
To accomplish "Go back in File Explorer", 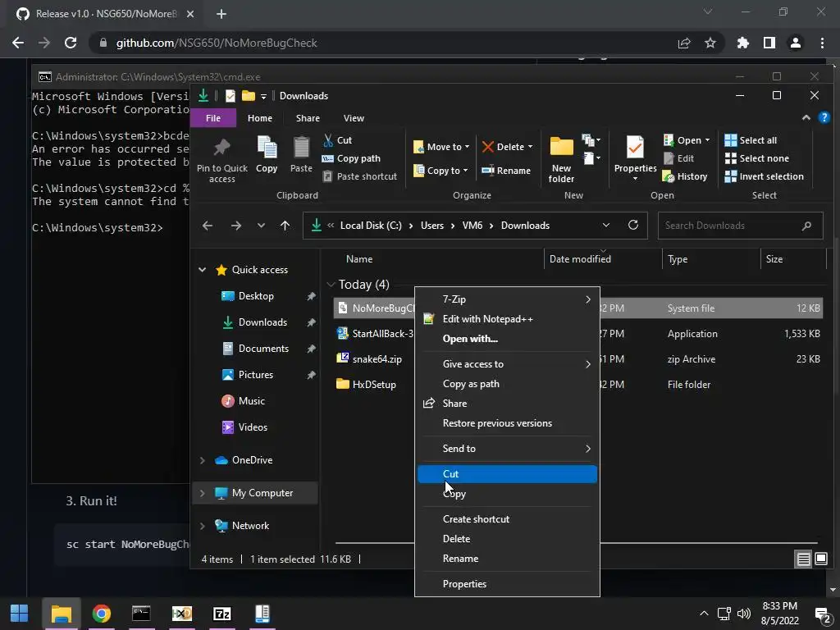I will pos(208,226).
